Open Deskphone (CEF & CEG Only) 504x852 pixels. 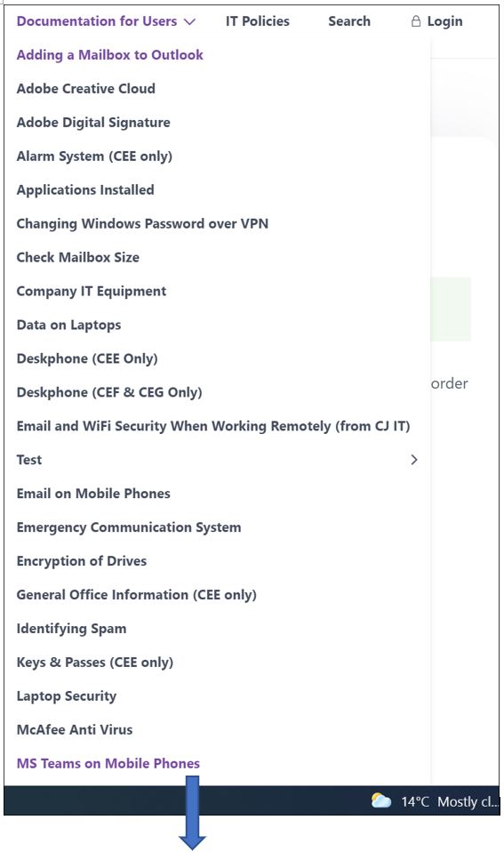tap(109, 392)
